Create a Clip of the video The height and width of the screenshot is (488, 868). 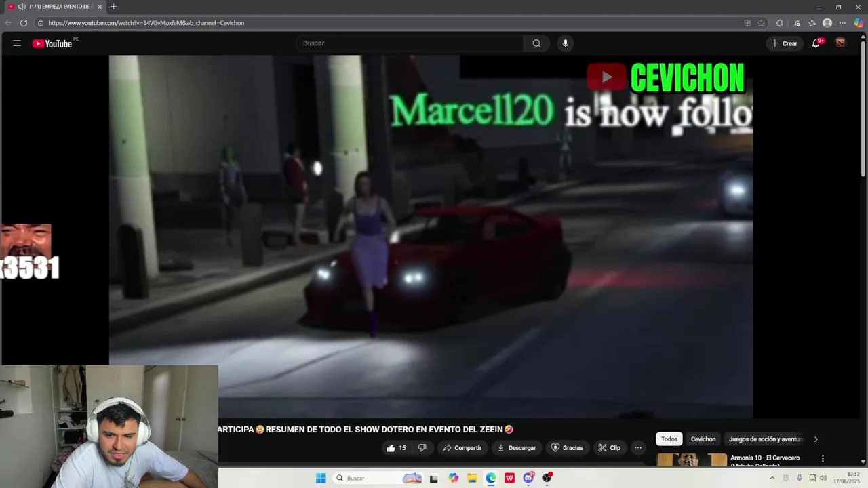click(610, 448)
